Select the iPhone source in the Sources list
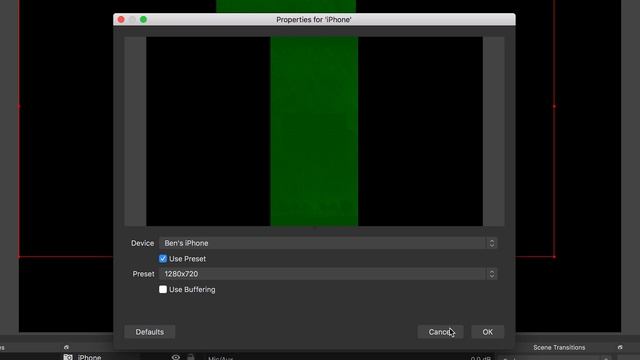The width and height of the screenshot is (640, 360). (x=89, y=357)
